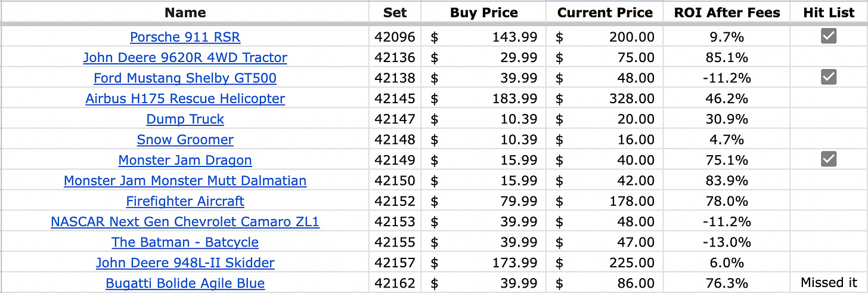Open John Deere 9620R 4WD Tractor link
This screenshot has width=868, height=293.
coord(185,57)
